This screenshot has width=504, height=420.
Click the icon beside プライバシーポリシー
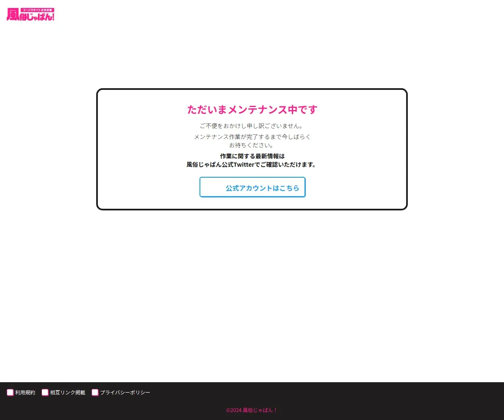pos(95,393)
